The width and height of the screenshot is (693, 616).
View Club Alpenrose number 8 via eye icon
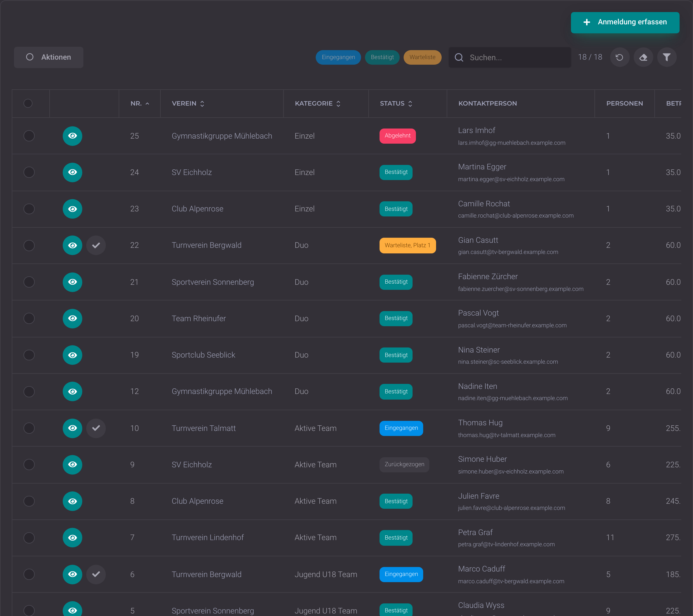(x=72, y=501)
